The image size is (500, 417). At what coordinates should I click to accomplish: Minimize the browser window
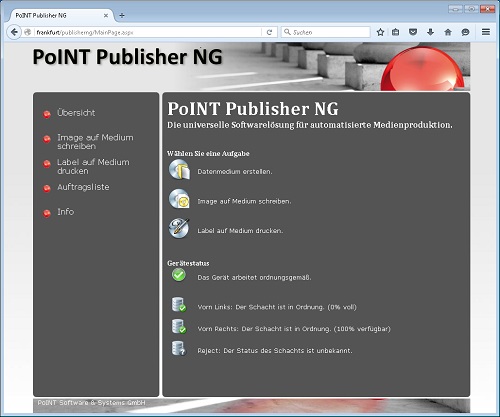click(455, 9)
